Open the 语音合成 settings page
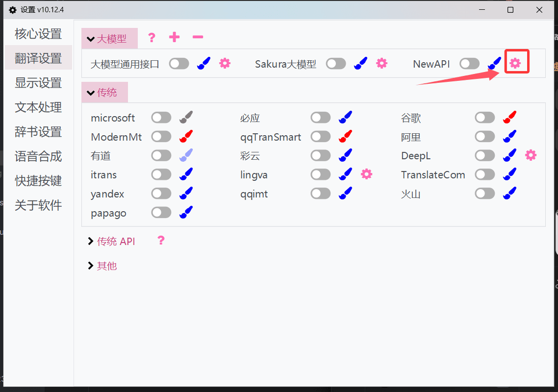Screen dimensions: 558x392 coord(38,156)
